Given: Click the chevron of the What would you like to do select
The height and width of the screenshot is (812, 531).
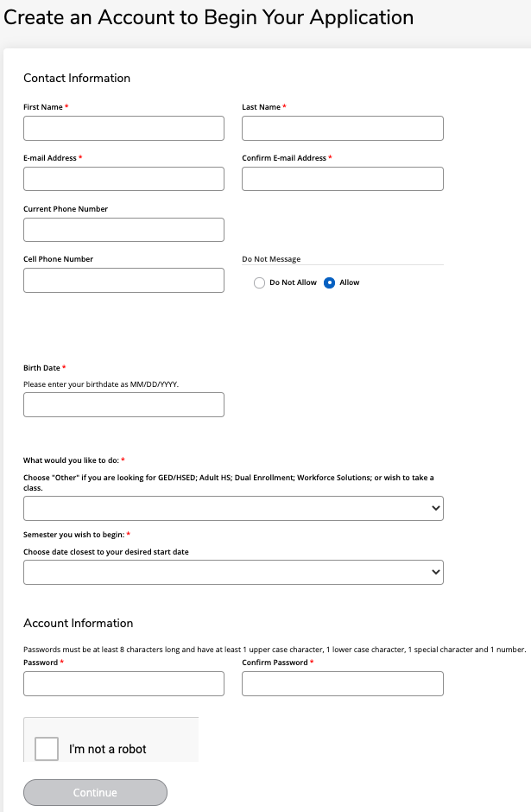Looking at the screenshot, I should coord(436,508).
